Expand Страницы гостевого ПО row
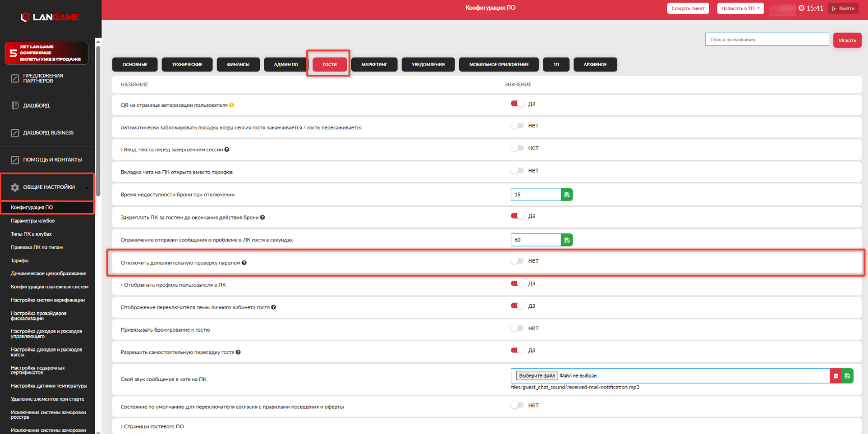This screenshot has height=434, width=868. pos(122,427)
